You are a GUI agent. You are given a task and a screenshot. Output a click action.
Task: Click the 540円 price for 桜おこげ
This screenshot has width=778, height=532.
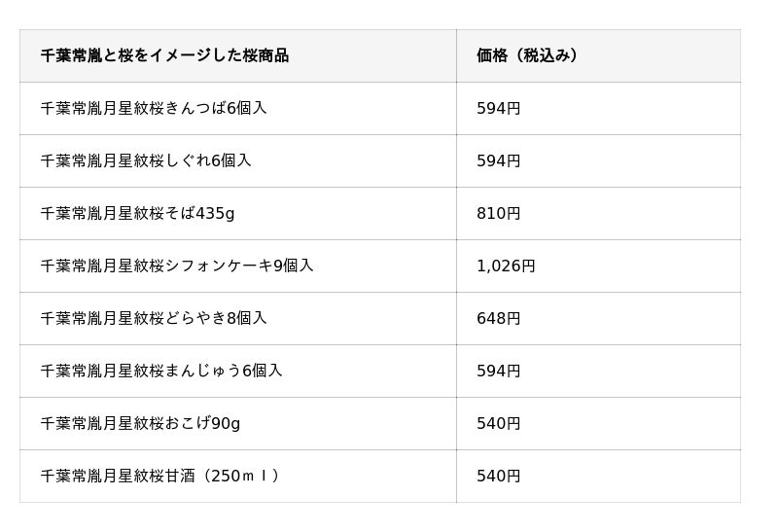click(x=499, y=423)
